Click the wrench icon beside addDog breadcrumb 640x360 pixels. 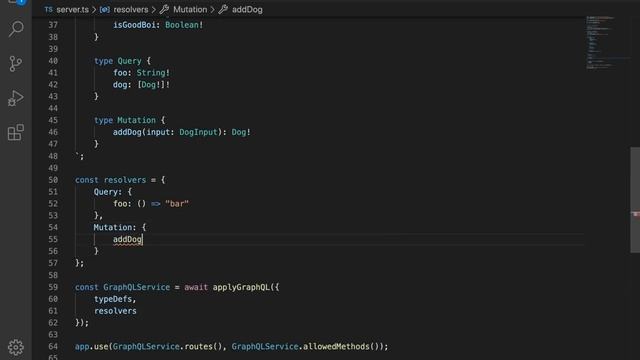[x=223, y=9]
